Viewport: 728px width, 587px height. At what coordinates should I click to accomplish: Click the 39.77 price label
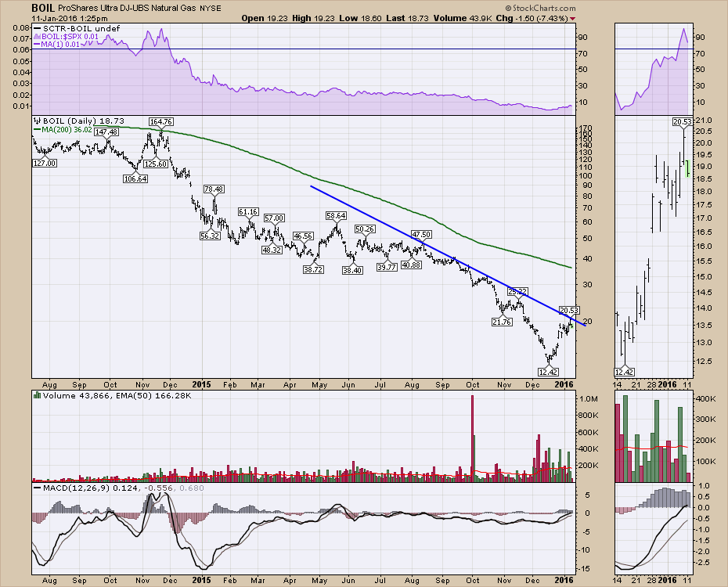tap(387, 268)
